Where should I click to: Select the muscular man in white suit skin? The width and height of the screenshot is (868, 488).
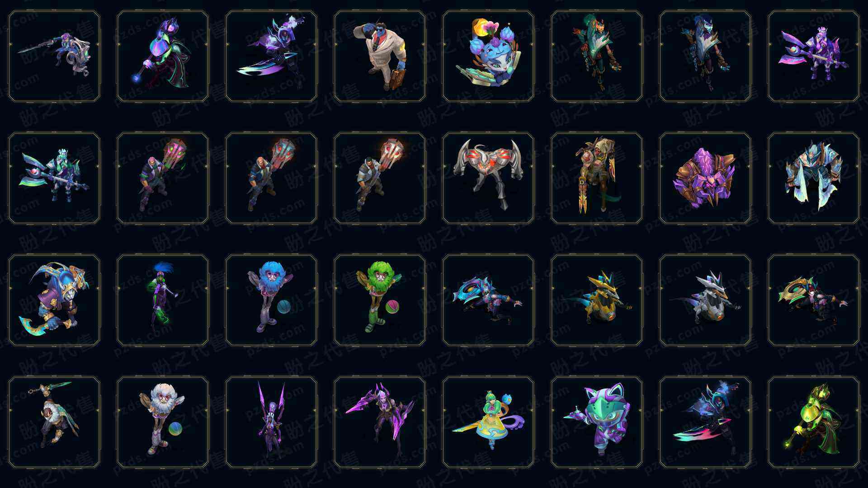pos(380,56)
